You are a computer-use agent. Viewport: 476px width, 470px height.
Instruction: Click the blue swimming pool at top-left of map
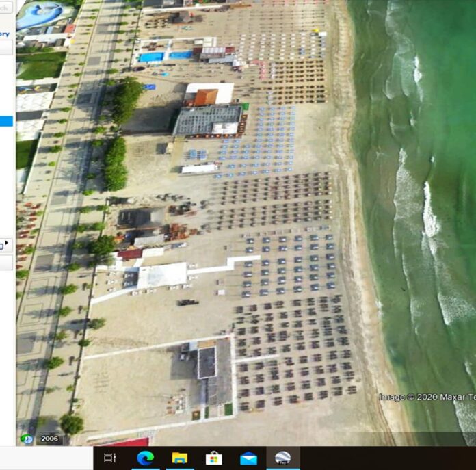pos(39,15)
